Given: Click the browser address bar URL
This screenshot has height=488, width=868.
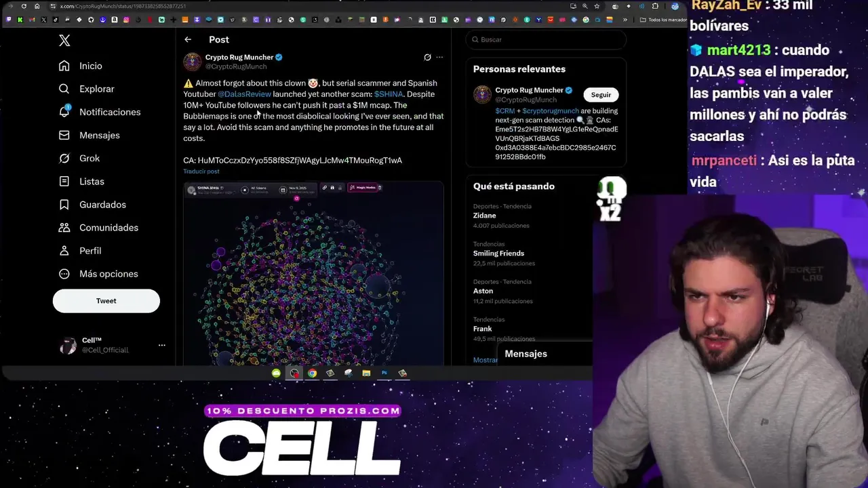Looking at the screenshot, I should click(x=123, y=6).
